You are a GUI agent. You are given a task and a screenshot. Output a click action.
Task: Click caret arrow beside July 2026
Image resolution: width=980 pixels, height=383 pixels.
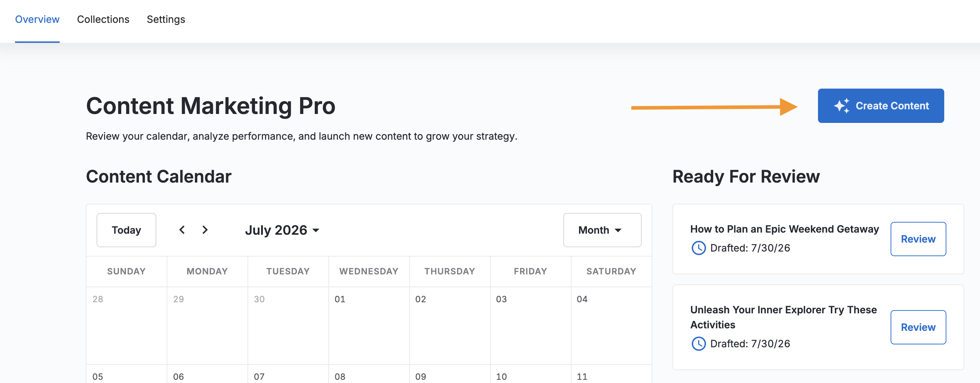coord(316,230)
